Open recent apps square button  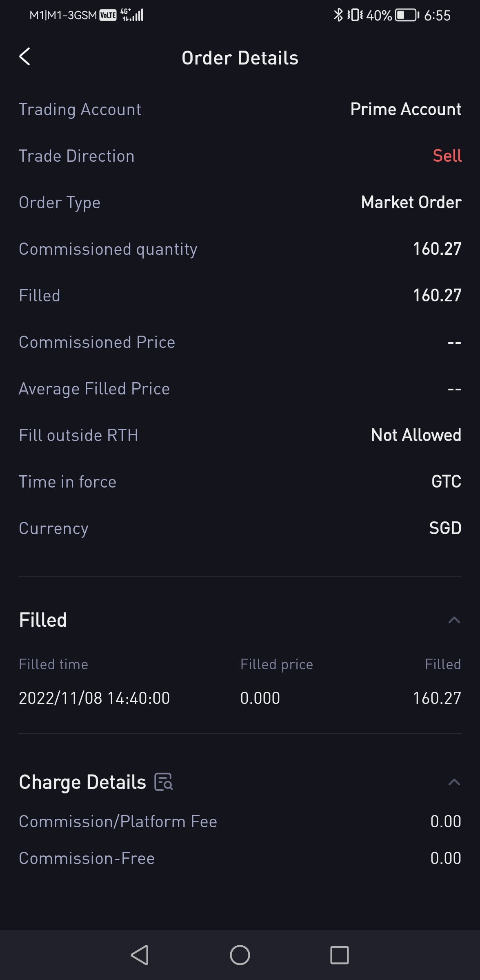(339, 955)
